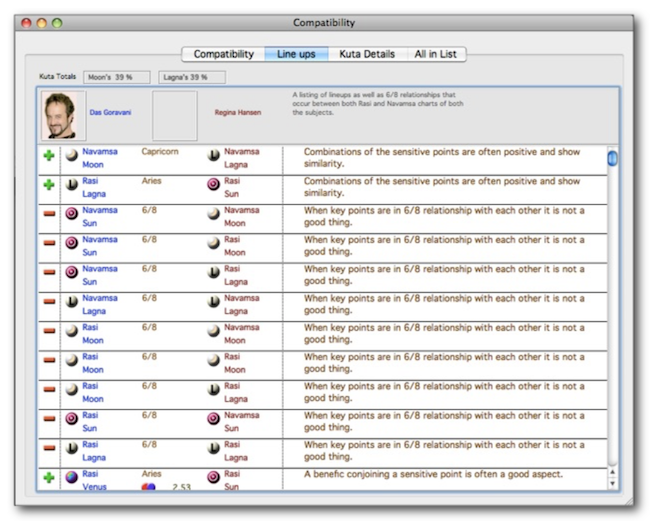Viewport: 663px width, 532px height.
Task: Open the Kuta Details tab
Action: (x=366, y=54)
